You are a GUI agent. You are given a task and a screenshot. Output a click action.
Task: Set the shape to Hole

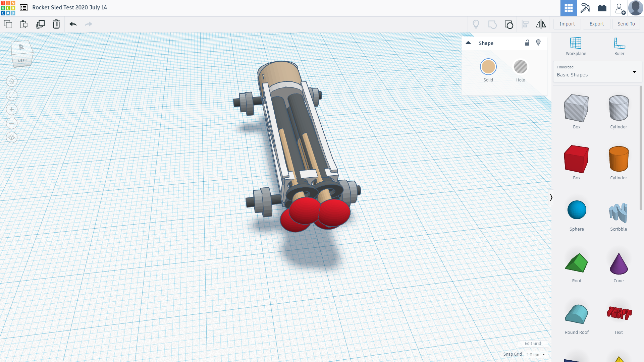click(520, 67)
